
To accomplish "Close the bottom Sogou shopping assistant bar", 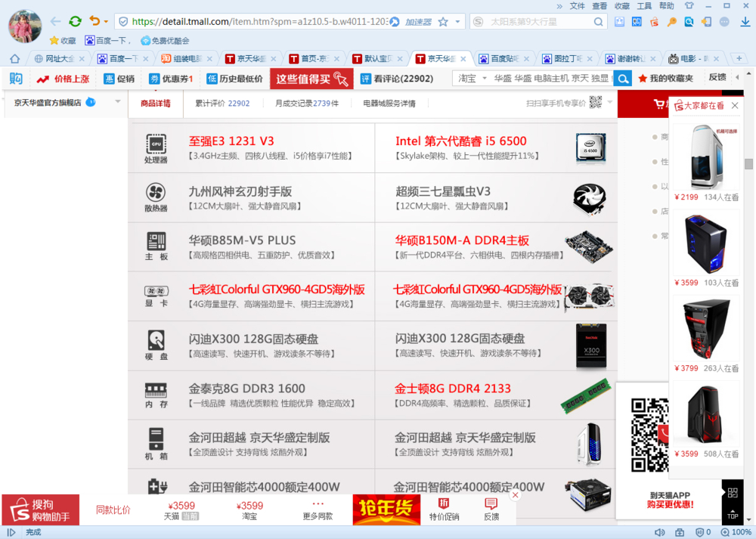I will [x=515, y=495].
